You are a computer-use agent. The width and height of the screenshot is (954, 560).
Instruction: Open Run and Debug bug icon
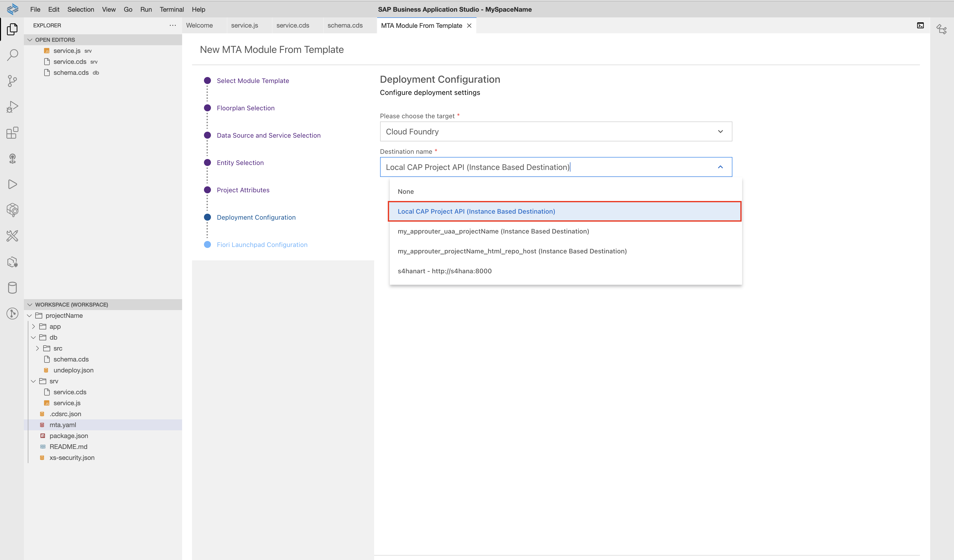[12, 107]
